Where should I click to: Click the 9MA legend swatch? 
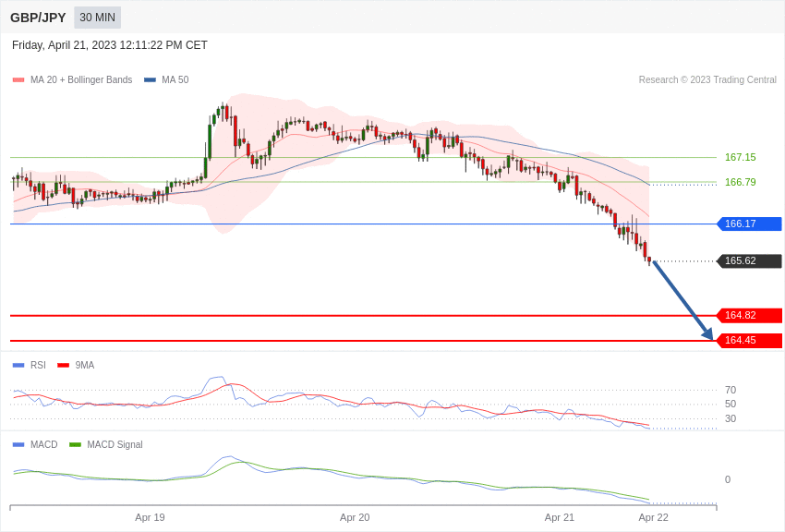pyautogui.click(x=64, y=366)
